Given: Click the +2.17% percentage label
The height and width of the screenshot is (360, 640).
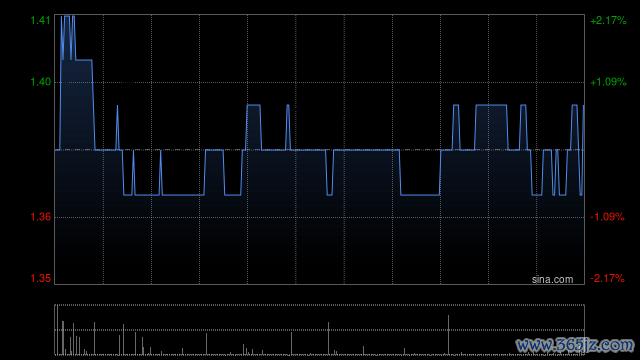Looking at the screenshot, I should tap(608, 20).
